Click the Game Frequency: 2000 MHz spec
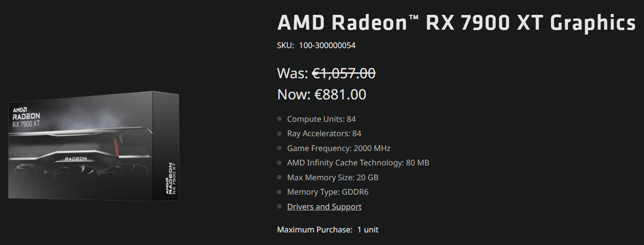The width and height of the screenshot is (644, 245). point(339,148)
